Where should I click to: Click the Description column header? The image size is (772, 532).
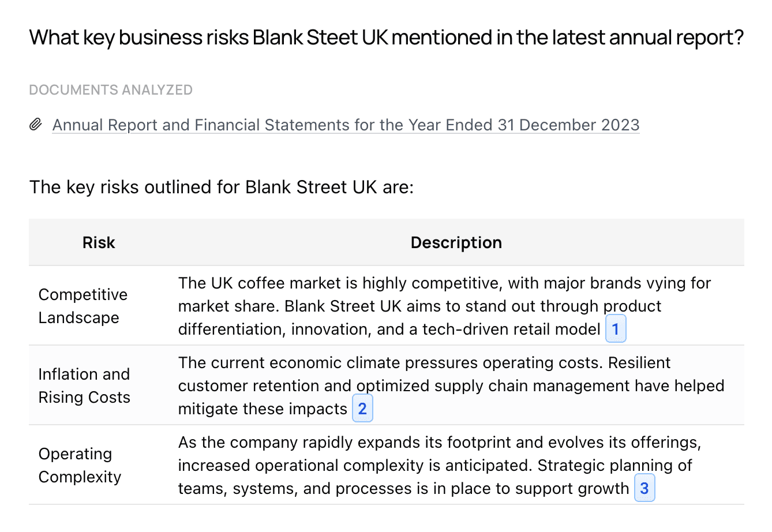(456, 242)
